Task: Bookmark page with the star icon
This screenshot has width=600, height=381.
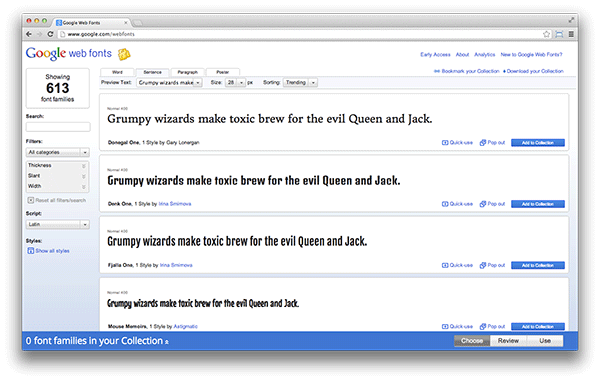Action: [x=546, y=34]
